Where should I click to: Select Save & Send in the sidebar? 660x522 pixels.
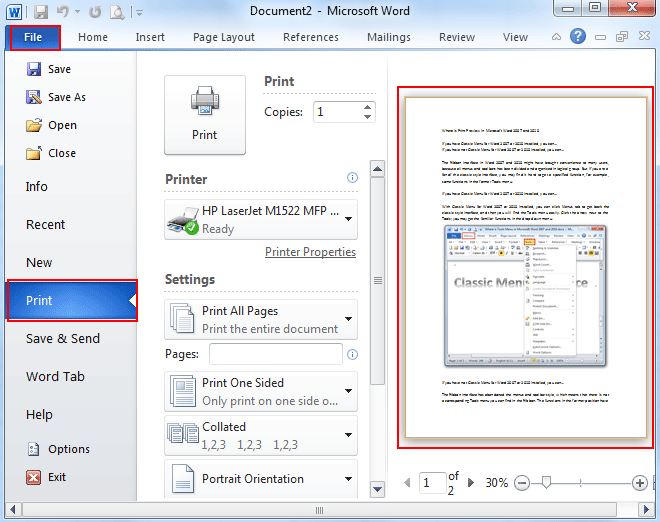(63, 338)
